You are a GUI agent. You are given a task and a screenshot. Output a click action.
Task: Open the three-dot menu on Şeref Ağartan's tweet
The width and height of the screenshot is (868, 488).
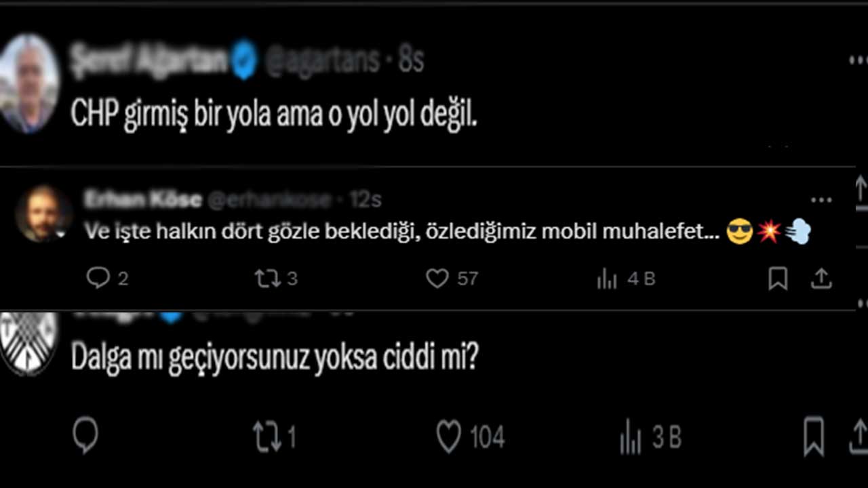(x=857, y=61)
